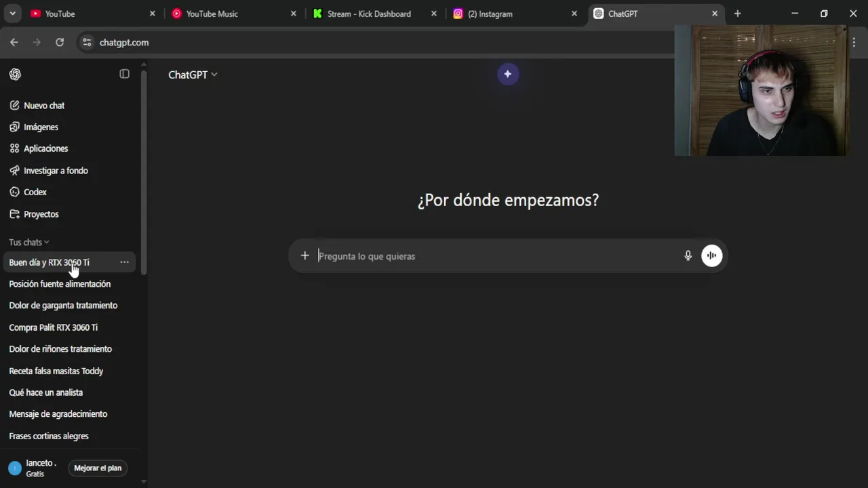Collapse the Tus chats list

tap(29, 242)
